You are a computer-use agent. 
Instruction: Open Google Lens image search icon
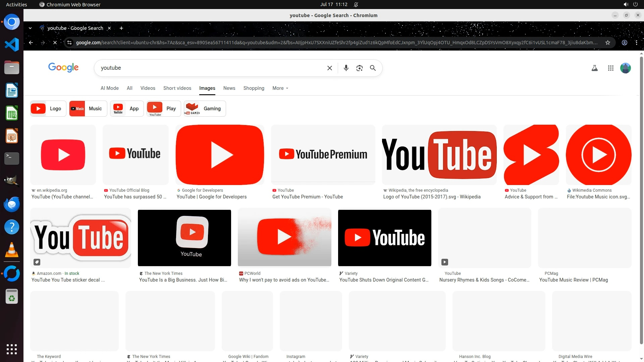point(359,68)
